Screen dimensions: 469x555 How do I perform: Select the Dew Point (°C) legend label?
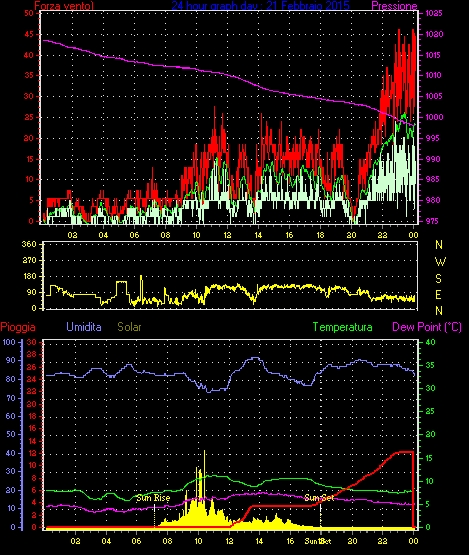(x=427, y=327)
